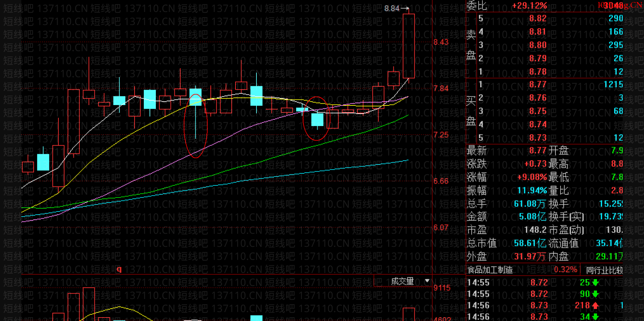Click the 8.43 price axis label
Image resolution: width=644 pixels, height=321 pixels.
tap(441, 42)
